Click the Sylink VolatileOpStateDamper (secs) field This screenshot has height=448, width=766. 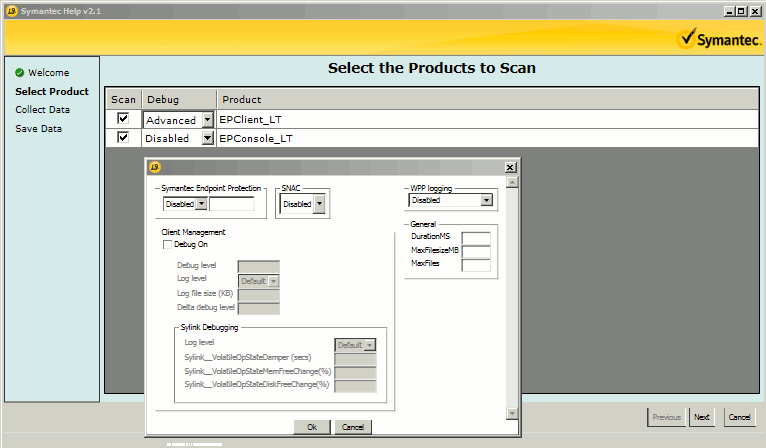[355, 359]
